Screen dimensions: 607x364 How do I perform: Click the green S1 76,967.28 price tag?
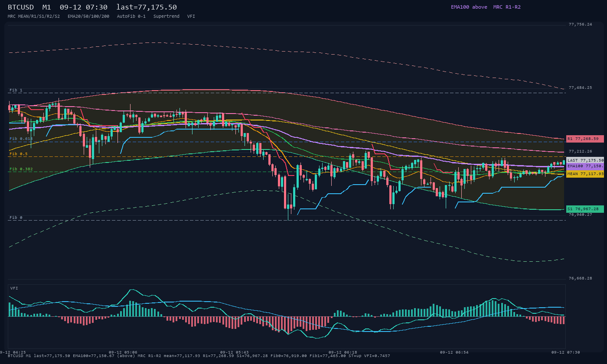point(585,209)
